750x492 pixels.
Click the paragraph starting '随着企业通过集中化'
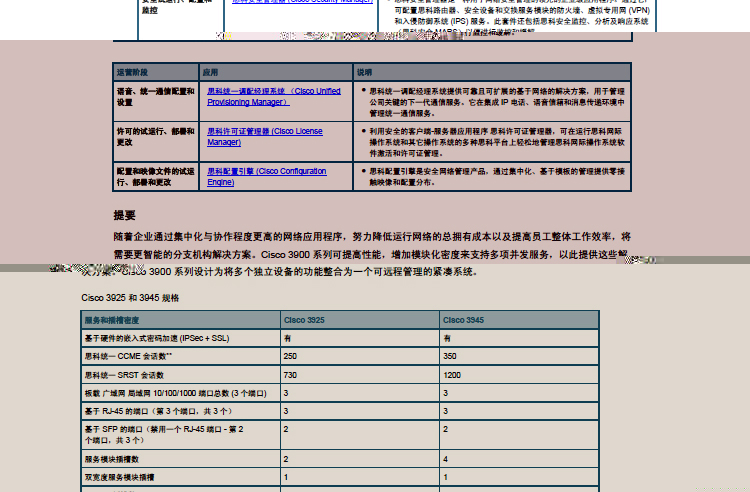(372, 254)
